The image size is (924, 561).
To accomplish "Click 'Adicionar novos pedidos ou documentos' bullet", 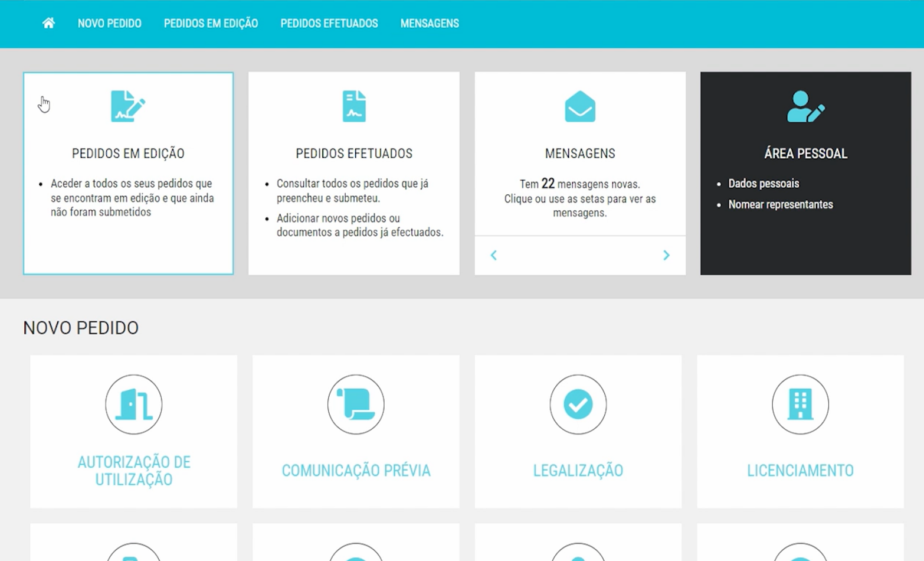I will (x=360, y=226).
